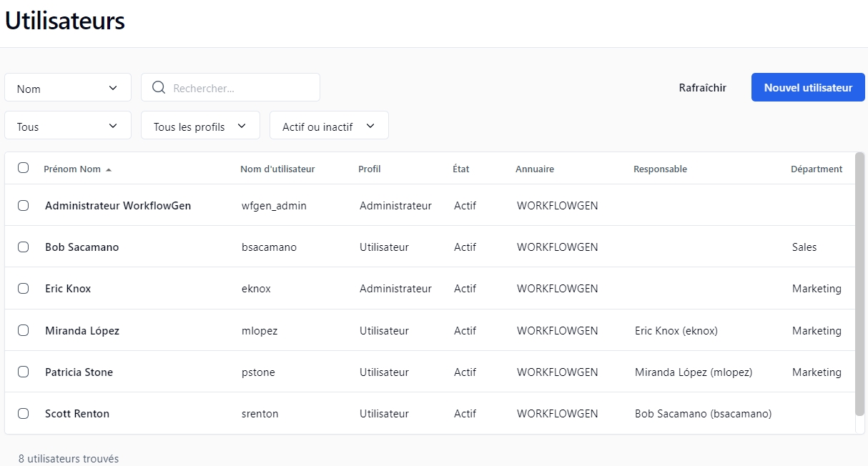Click the search magnifier icon
The image size is (868, 466).
pyautogui.click(x=159, y=88)
